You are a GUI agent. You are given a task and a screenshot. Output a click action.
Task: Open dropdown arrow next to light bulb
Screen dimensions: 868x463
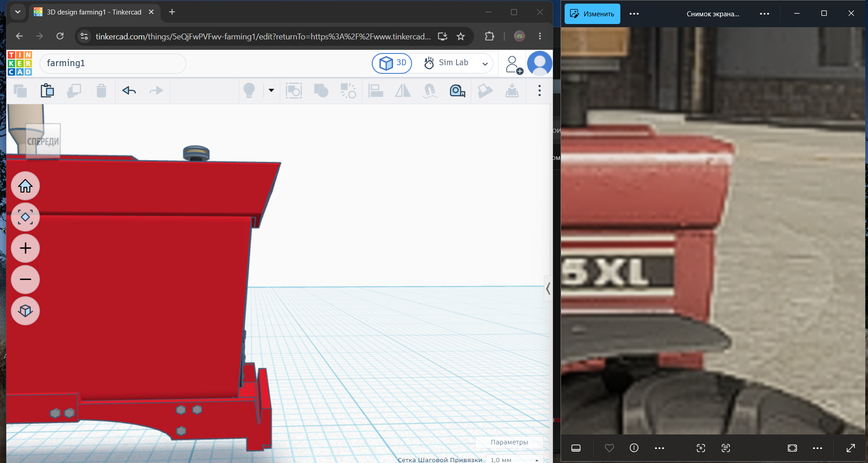(x=271, y=91)
